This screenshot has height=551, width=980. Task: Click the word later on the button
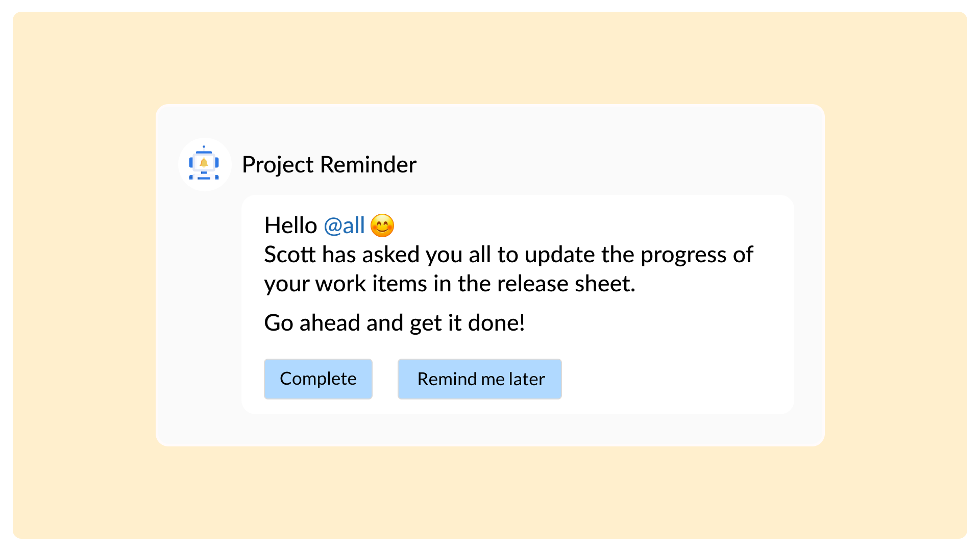click(527, 379)
